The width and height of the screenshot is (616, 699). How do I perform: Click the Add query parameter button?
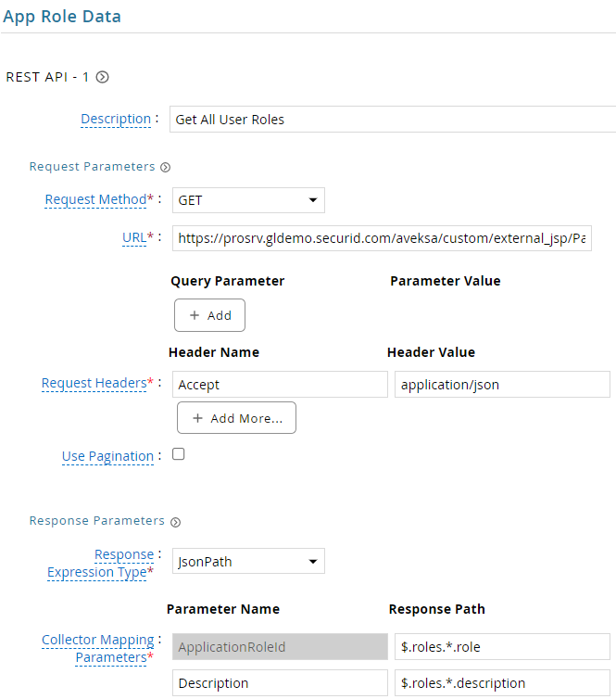tap(209, 315)
